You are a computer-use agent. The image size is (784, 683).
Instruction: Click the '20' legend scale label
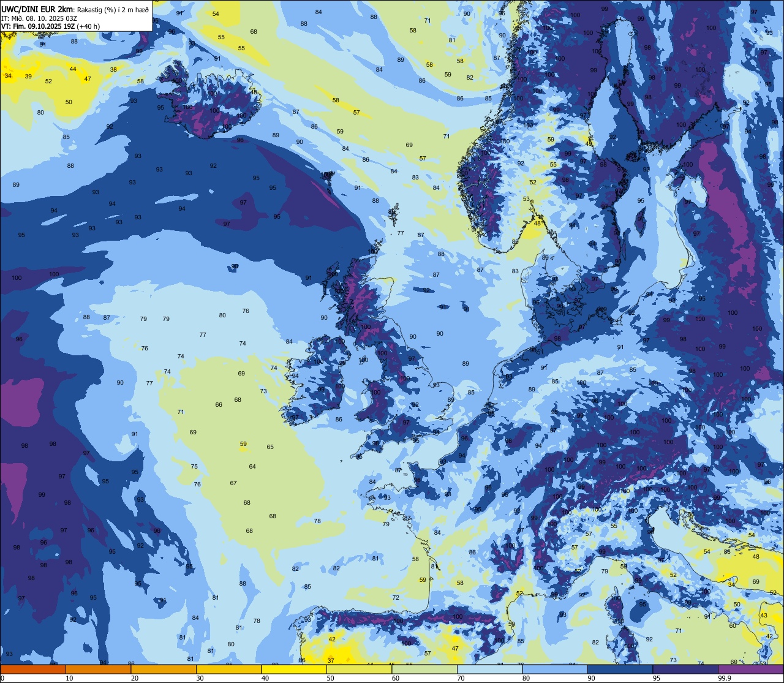(x=135, y=679)
